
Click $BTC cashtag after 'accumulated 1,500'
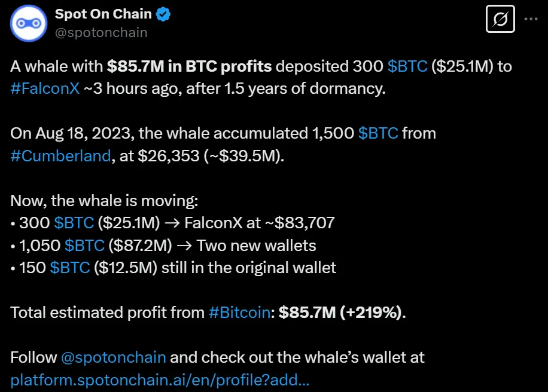[x=378, y=133]
